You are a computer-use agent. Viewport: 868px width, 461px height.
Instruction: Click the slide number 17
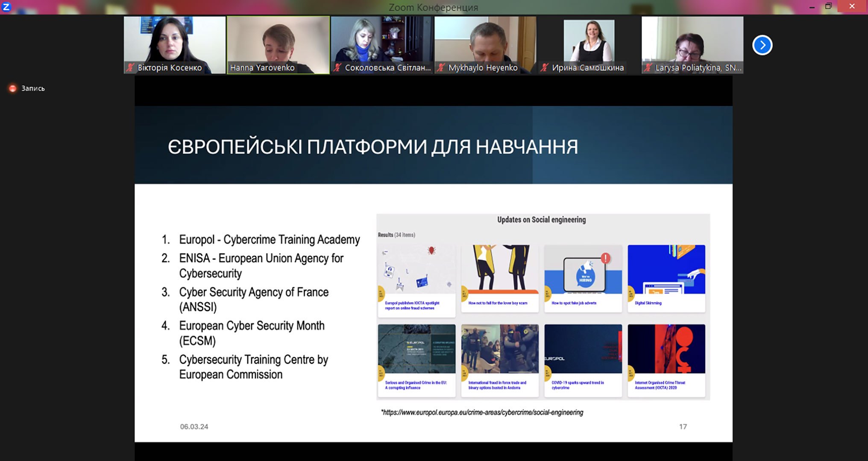coord(683,426)
